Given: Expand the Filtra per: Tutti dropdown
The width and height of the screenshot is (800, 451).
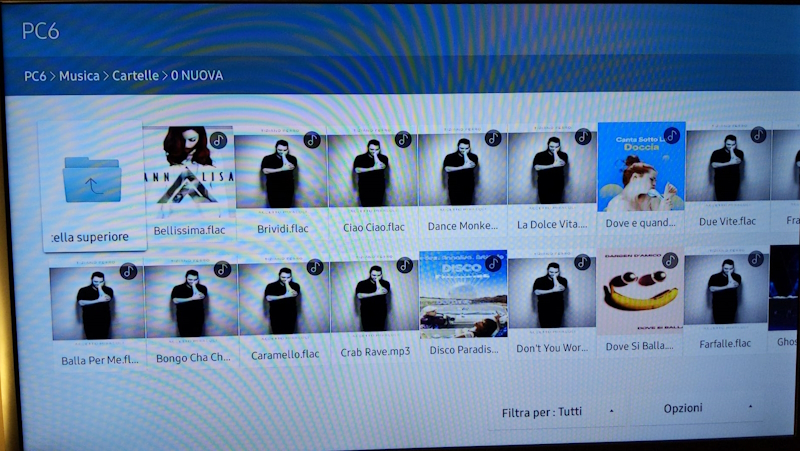Looking at the screenshot, I should (558, 412).
